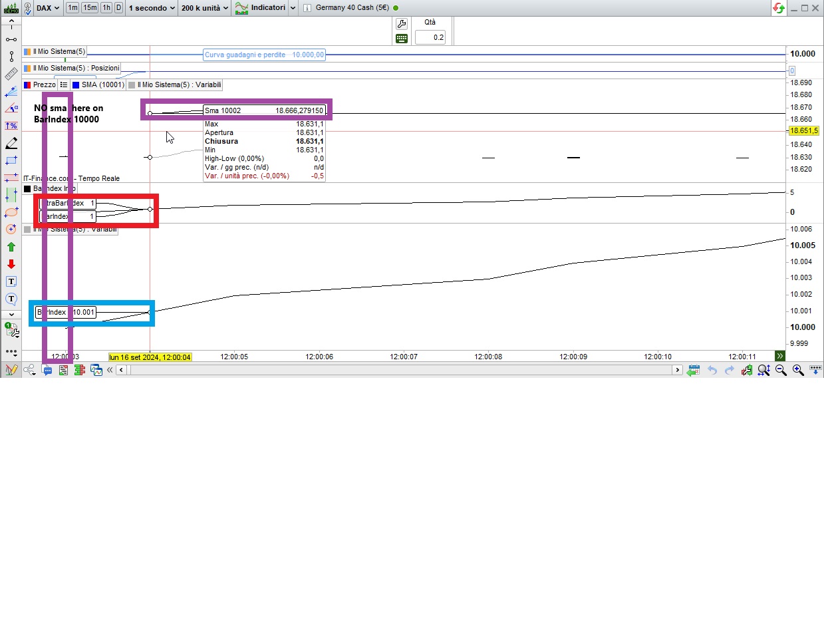Screen dimensions: 824x644
Task: Expand more drawing tools with lower chevron
Action: click(x=11, y=314)
